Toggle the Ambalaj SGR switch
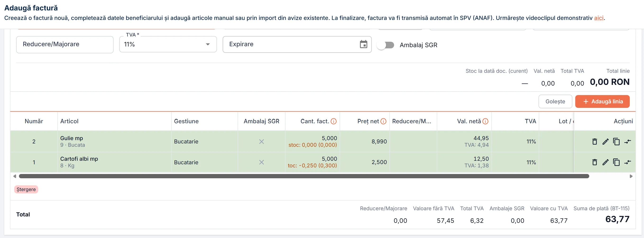644x238 pixels. pyautogui.click(x=386, y=45)
